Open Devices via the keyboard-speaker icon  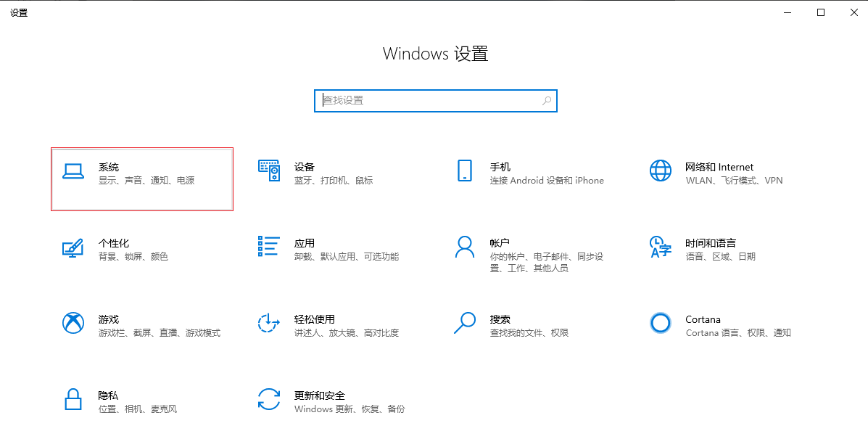[x=268, y=171]
